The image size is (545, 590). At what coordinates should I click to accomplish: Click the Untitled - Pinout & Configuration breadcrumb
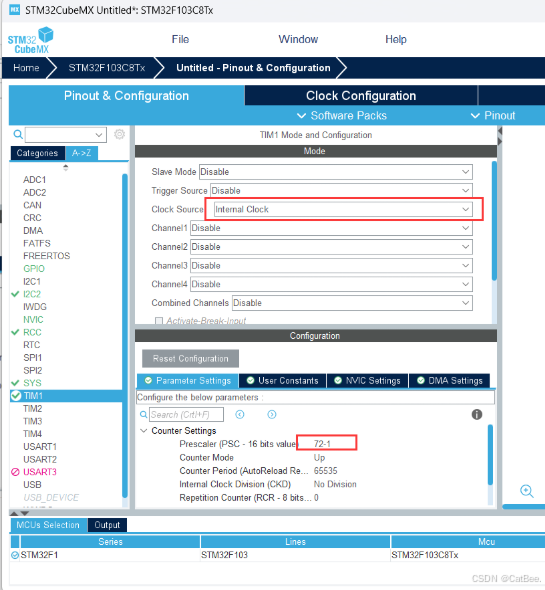pyautogui.click(x=253, y=68)
